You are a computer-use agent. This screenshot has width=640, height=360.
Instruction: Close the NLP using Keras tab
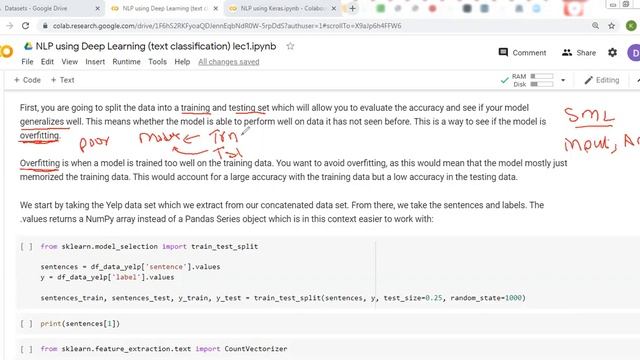333,8
